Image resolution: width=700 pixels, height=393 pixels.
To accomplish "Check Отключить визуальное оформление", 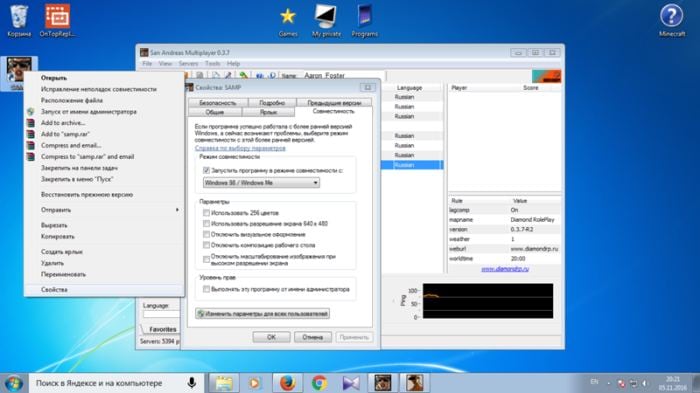I will coord(206,234).
